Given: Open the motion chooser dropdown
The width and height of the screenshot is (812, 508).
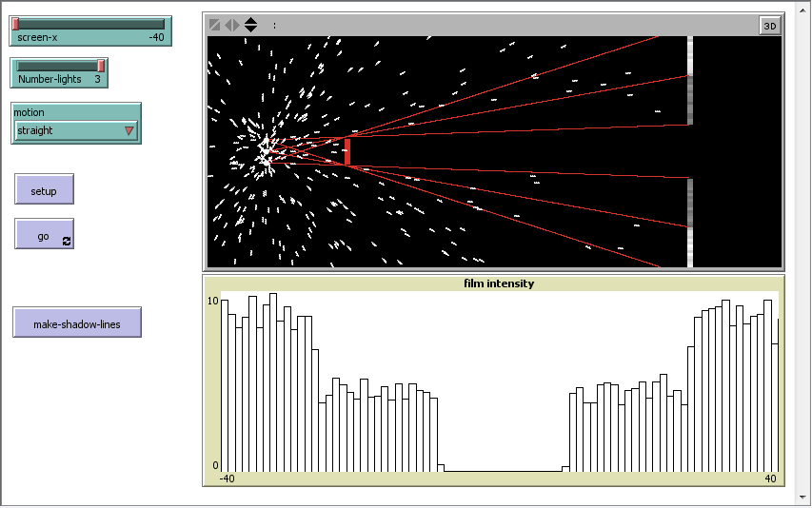Looking at the screenshot, I should [x=75, y=130].
